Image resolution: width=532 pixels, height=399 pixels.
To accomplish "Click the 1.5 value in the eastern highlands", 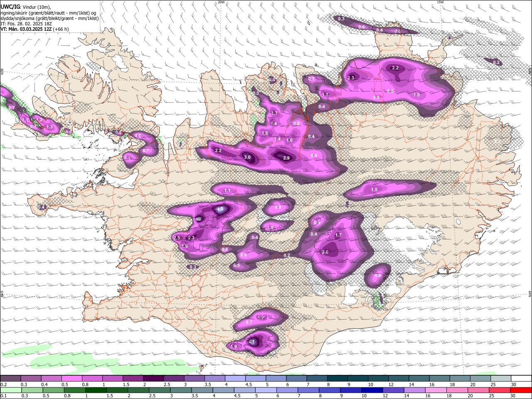I will click(374, 190).
